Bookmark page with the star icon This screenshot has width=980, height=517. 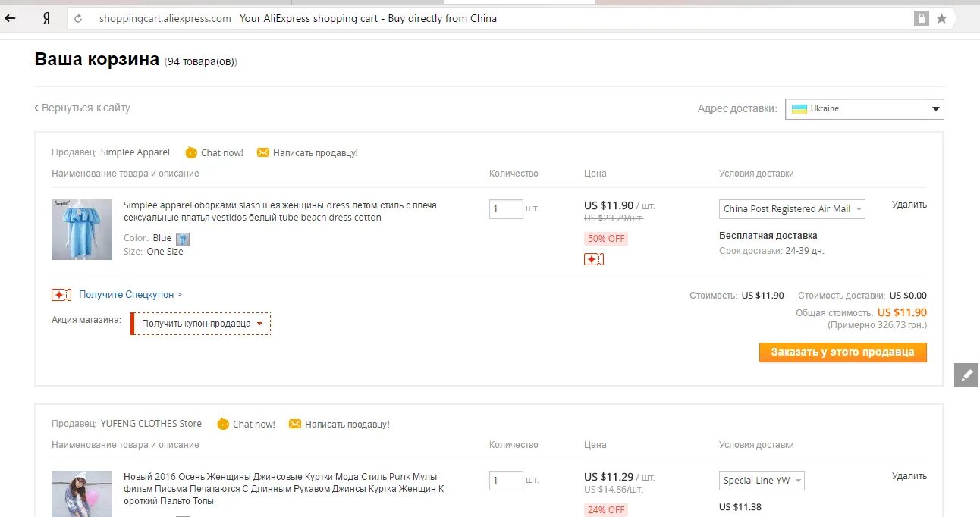tap(941, 18)
